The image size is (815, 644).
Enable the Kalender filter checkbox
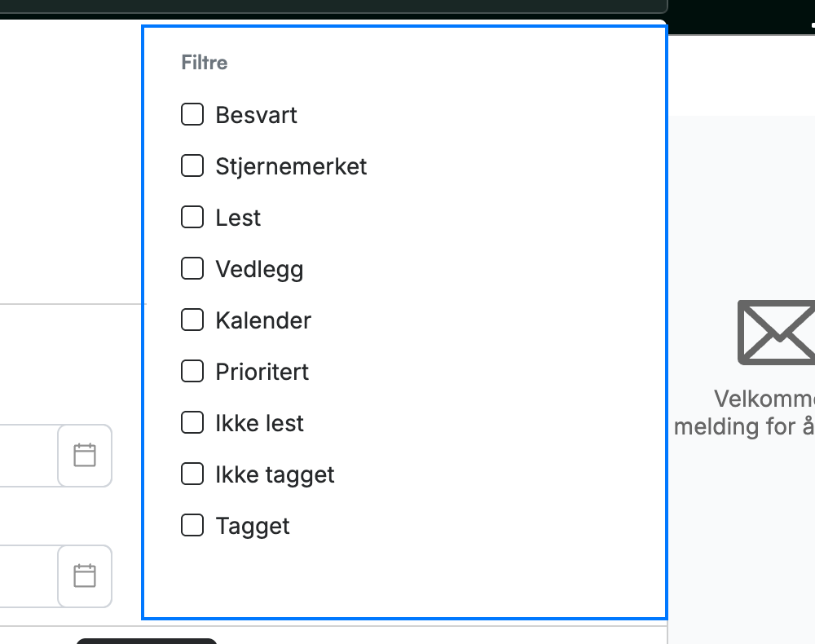click(192, 320)
